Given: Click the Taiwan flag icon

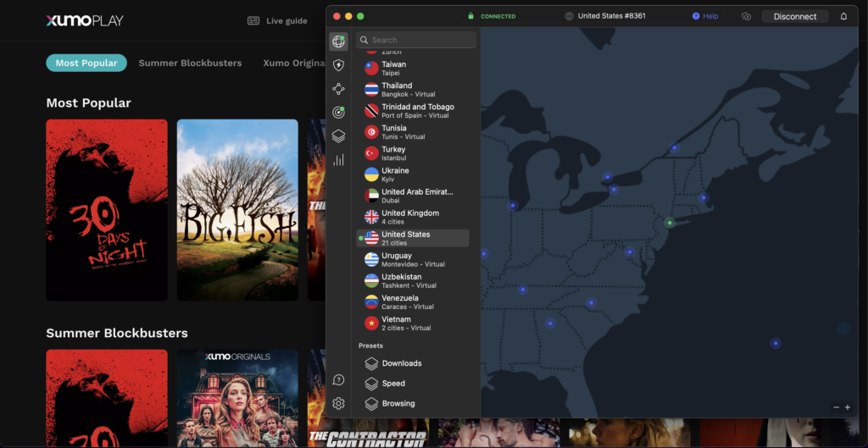Looking at the screenshot, I should pyautogui.click(x=371, y=68).
